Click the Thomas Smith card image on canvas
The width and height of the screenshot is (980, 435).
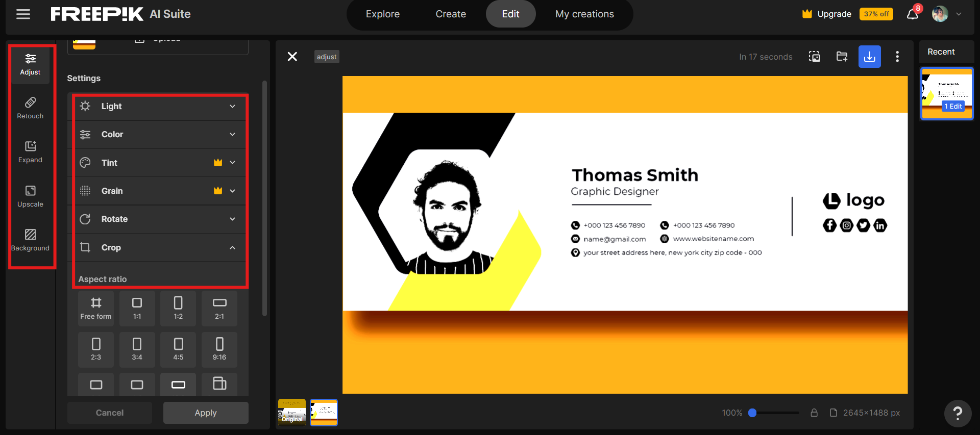[625, 235]
